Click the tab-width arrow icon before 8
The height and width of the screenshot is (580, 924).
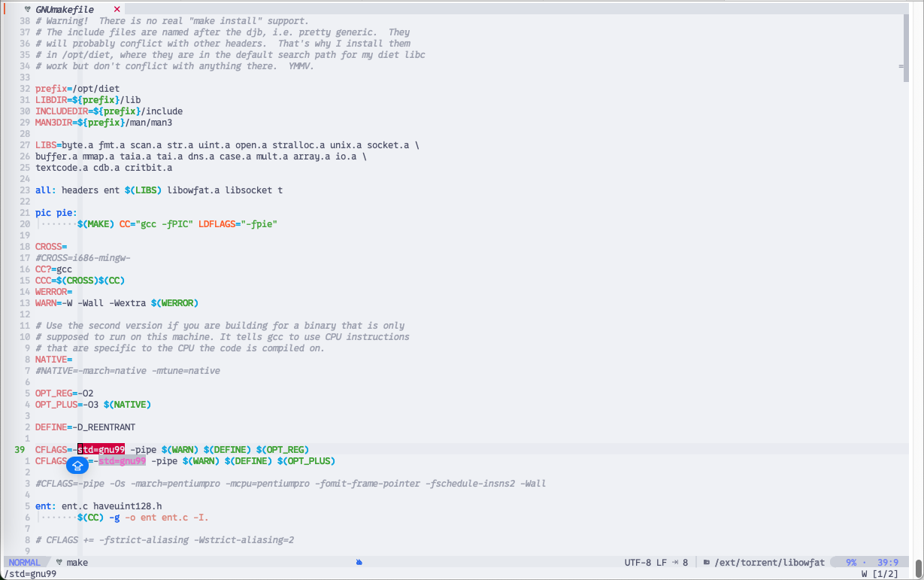click(x=675, y=563)
